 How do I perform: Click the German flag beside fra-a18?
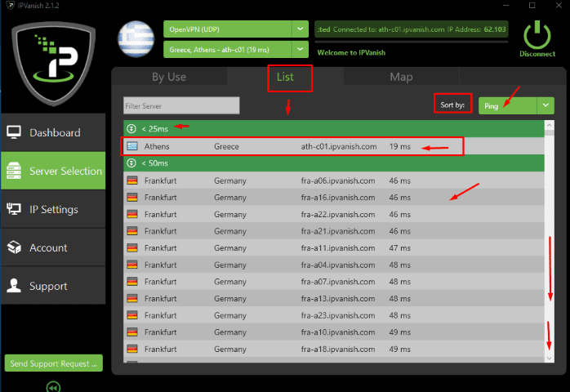pyautogui.click(x=132, y=349)
